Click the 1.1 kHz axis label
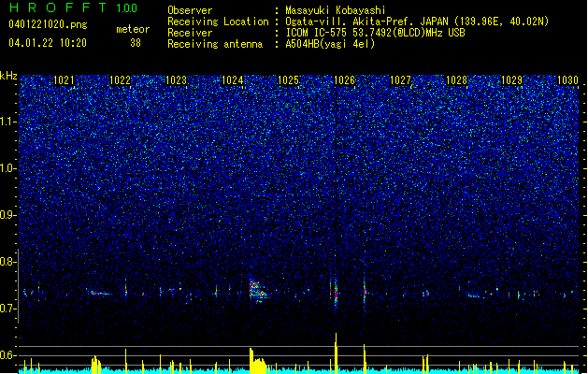 [8, 122]
